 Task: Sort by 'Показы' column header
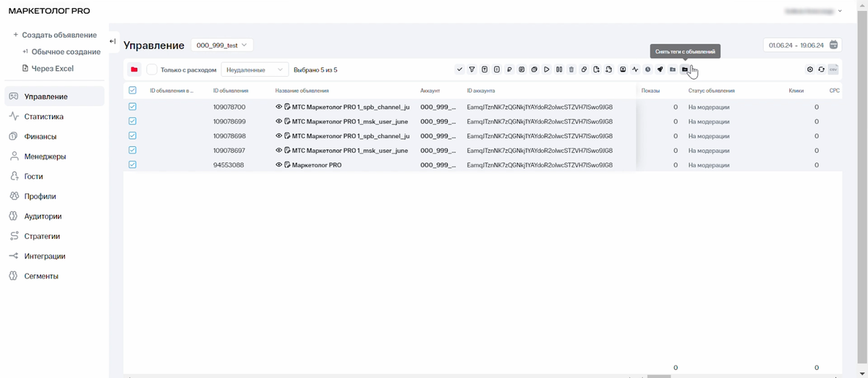(651, 91)
